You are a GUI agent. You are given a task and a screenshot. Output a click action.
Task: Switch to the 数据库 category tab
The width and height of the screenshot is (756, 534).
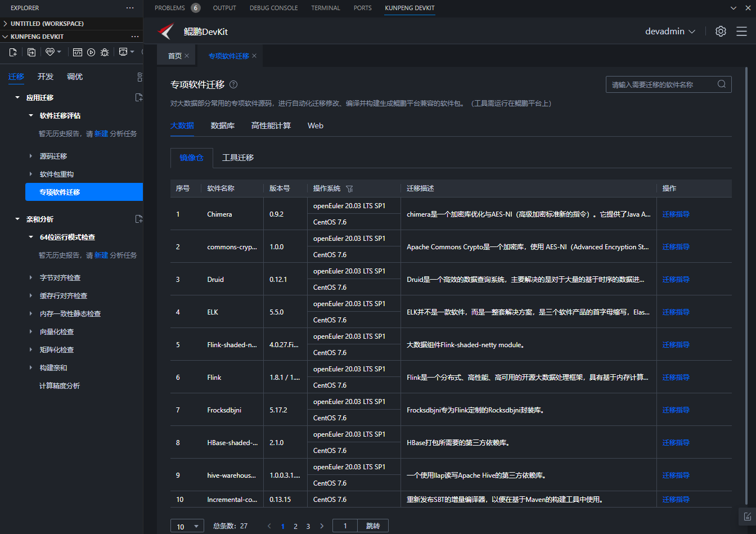point(223,125)
